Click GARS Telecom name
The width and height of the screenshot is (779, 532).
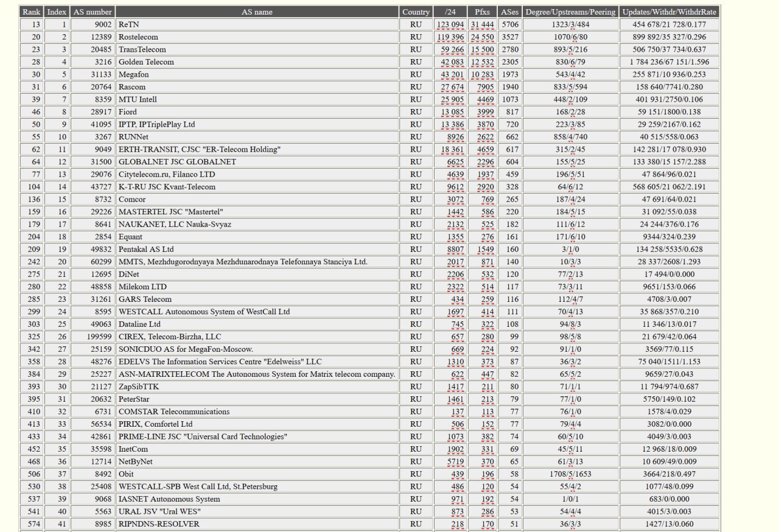[x=257, y=299]
